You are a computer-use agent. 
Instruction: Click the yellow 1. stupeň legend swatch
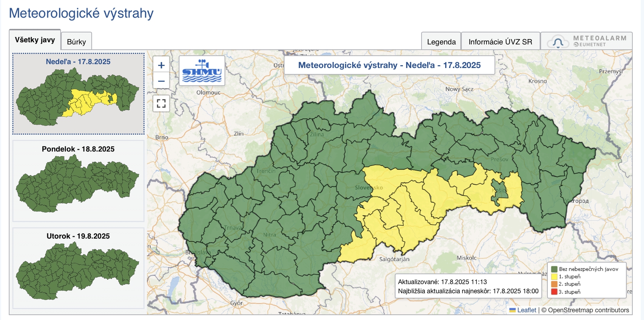pyautogui.click(x=554, y=277)
